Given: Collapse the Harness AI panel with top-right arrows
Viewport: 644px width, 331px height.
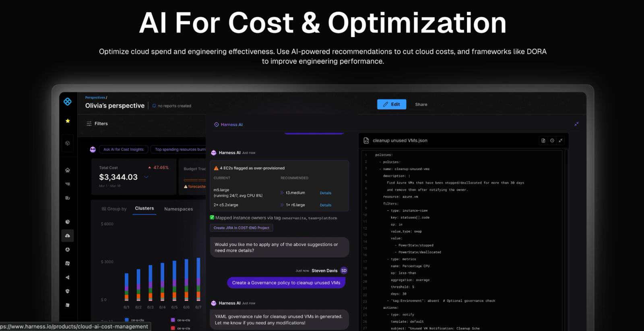Looking at the screenshot, I should pyautogui.click(x=576, y=124).
